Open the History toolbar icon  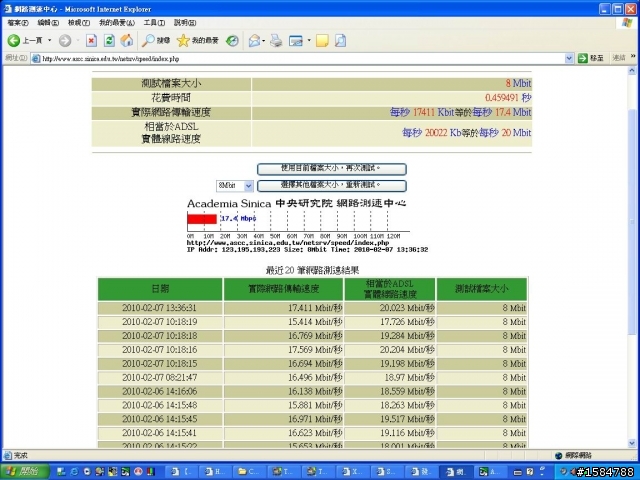coord(232,40)
